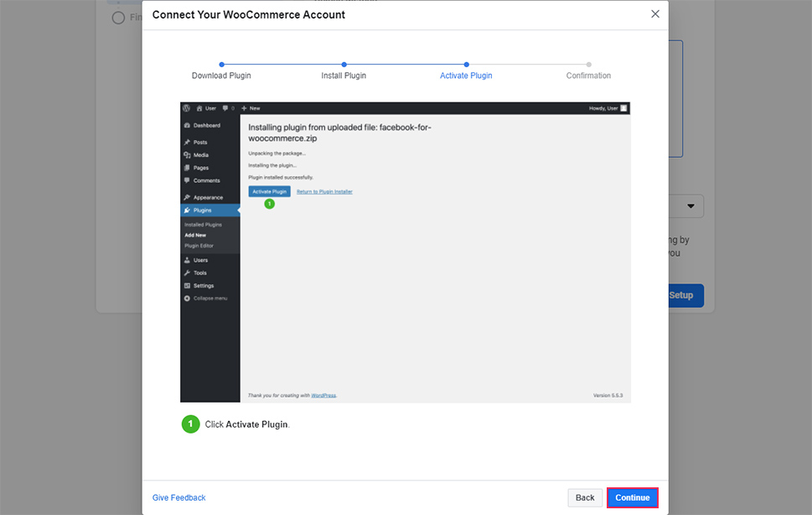Screen dimensions: 812x515
Task: Click the user avatar beside Howdy, User
Action: [623, 108]
